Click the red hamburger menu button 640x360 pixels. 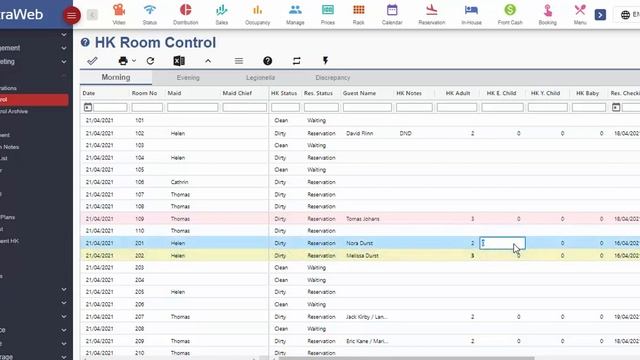click(x=71, y=16)
